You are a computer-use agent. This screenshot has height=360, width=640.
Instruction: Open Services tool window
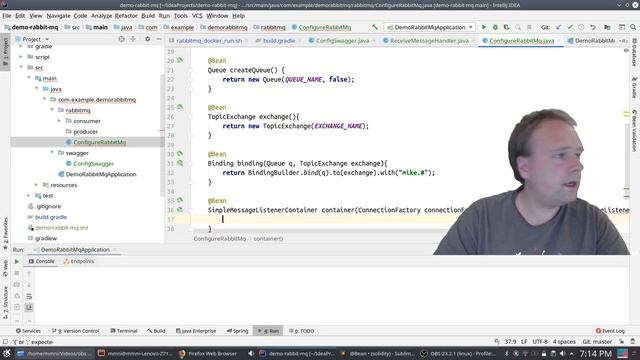(28, 331)
